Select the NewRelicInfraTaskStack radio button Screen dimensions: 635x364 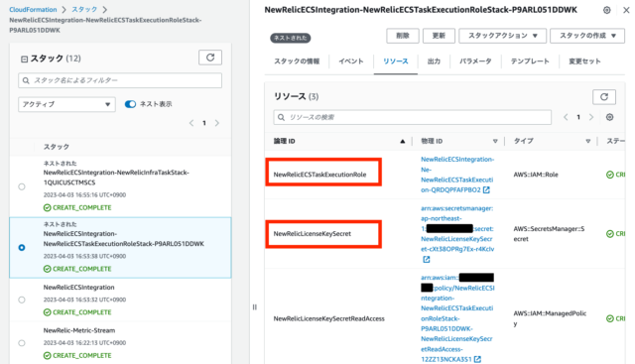point(22,186)
